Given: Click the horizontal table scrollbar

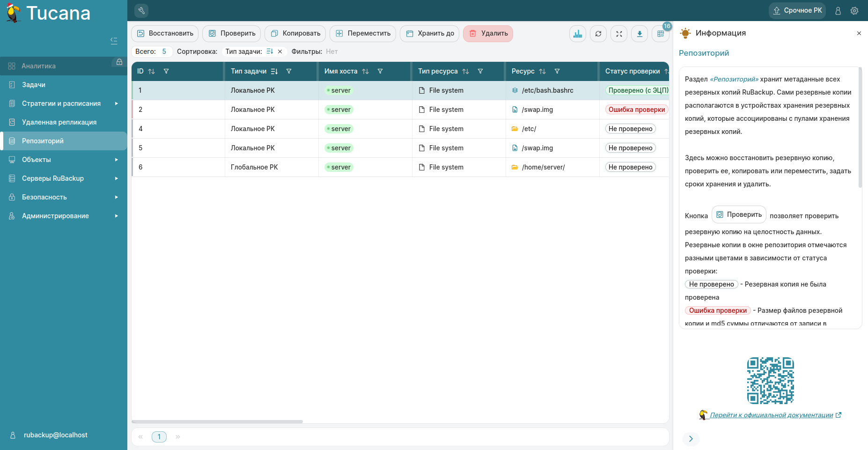Looking at the screenshot, I should [x=218, y=421].
